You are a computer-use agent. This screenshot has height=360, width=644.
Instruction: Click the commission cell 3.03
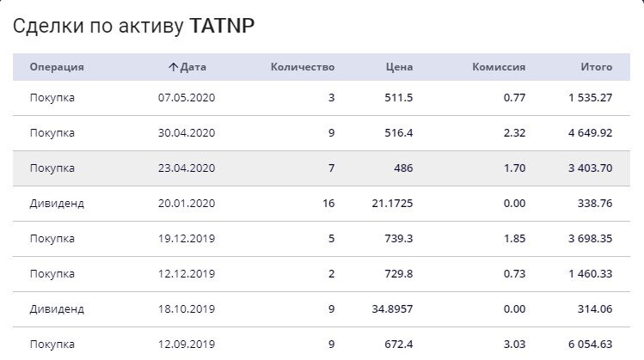[515, 345]
